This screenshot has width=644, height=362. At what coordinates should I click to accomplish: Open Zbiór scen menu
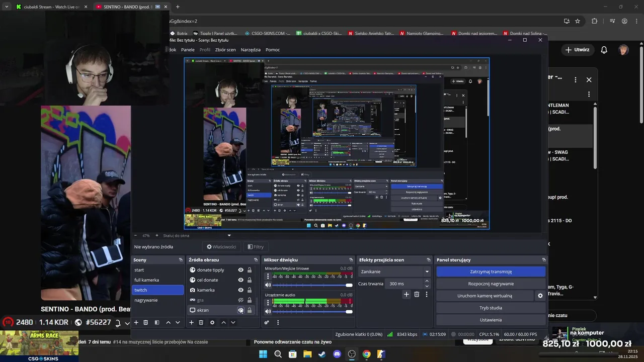coord(225,50)
